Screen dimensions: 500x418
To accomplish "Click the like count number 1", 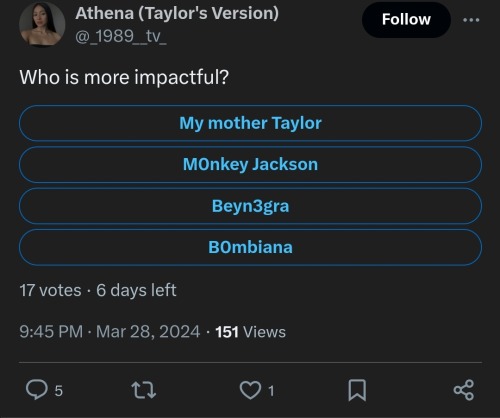I will pyautogui.click(x=271, y=391).
